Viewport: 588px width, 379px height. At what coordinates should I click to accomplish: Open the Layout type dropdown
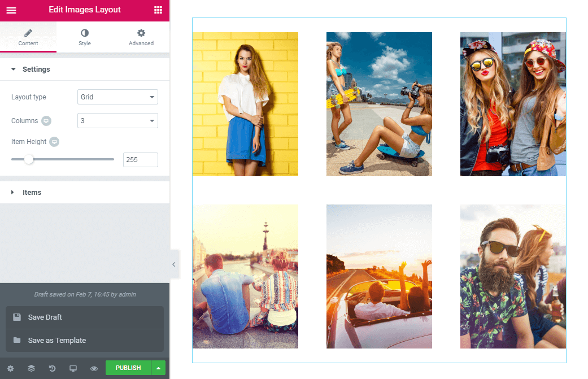tap(117, 97)
